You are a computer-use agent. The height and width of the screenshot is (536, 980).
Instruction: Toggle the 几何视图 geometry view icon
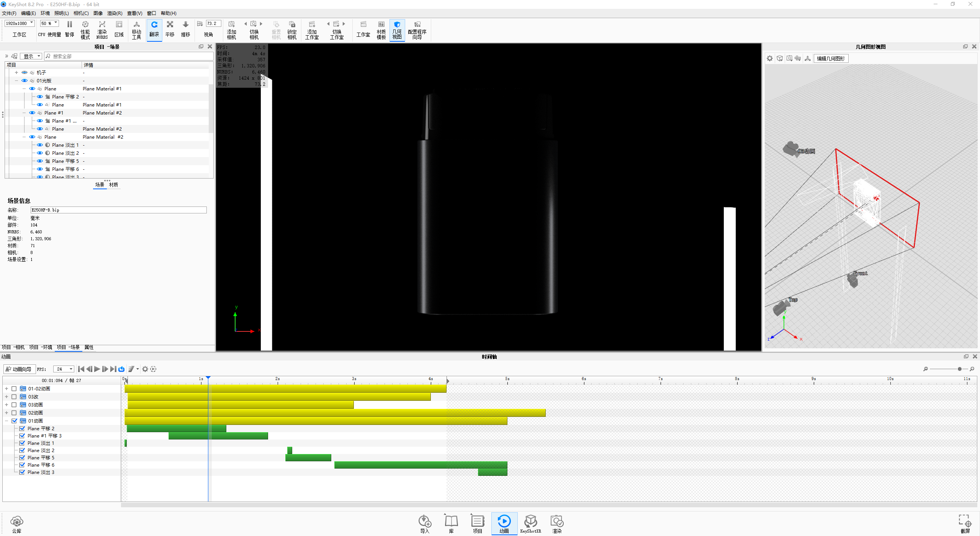click(397, 30)
